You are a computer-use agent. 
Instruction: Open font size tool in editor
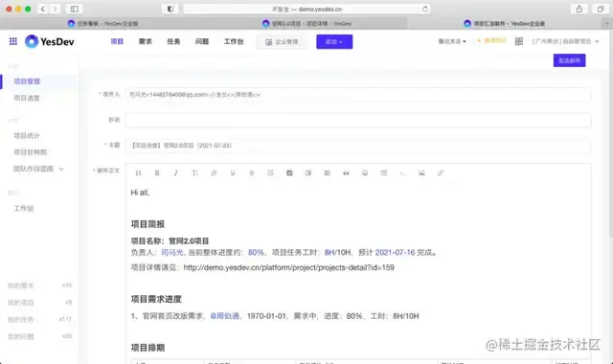click(x=194, y=172)
